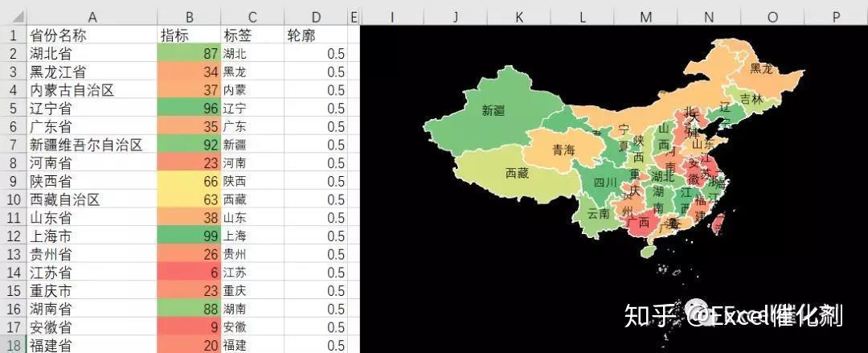Screen dimensions: 868x353
Task: Select row 7 header
Action: [x=14, y=146]
